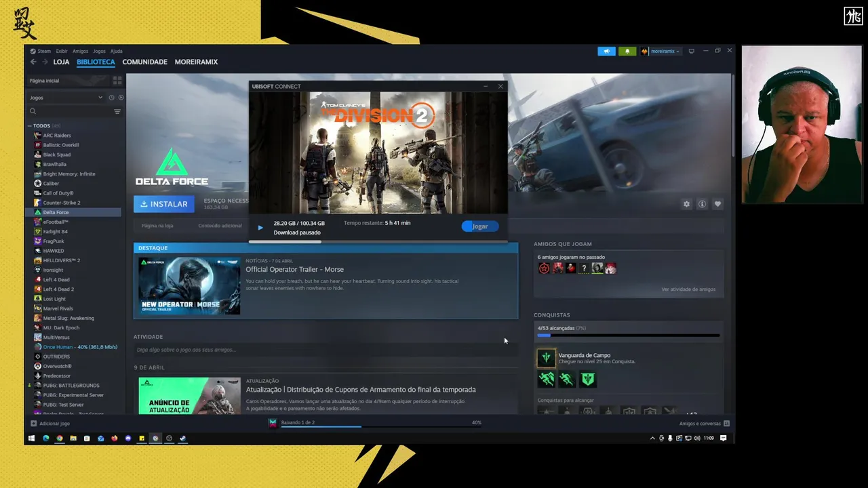Click the Steam back arrow
868x488 pixels.
[33, 62]
